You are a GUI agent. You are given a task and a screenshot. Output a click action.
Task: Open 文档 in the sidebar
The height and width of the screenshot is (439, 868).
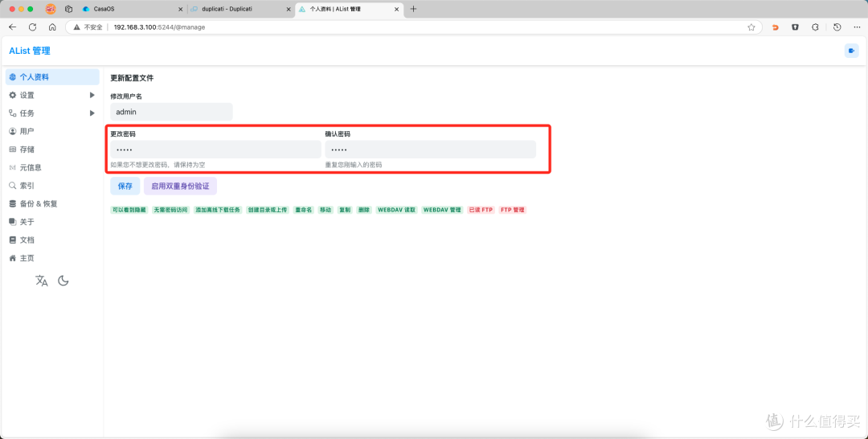(x=52, y=240)
